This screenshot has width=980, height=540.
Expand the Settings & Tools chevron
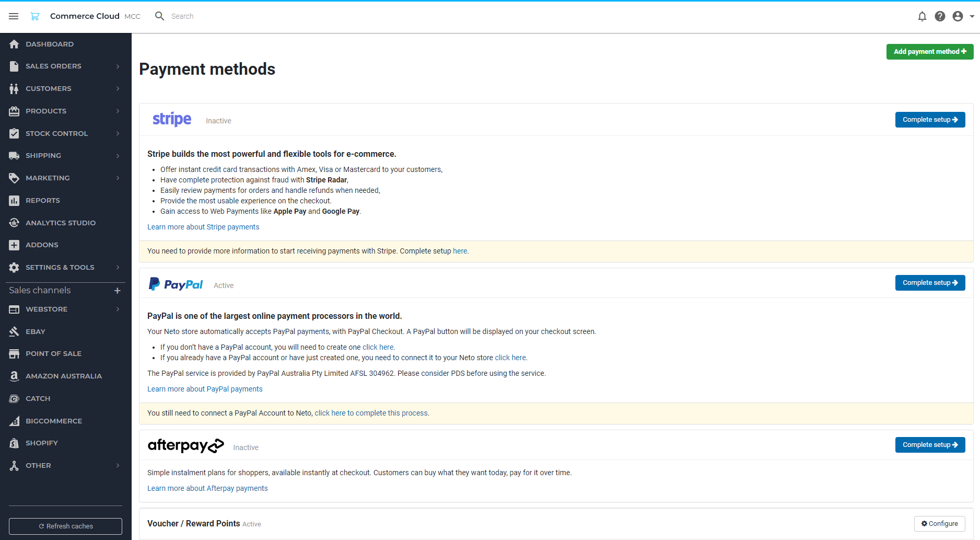tap(118, 268)
